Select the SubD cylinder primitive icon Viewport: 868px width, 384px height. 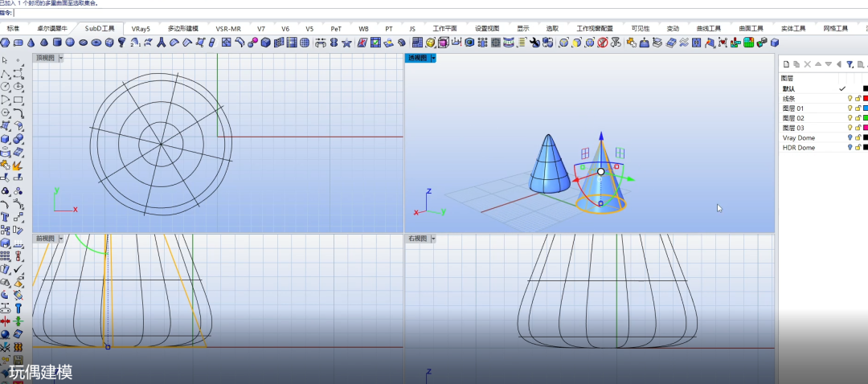57,42
